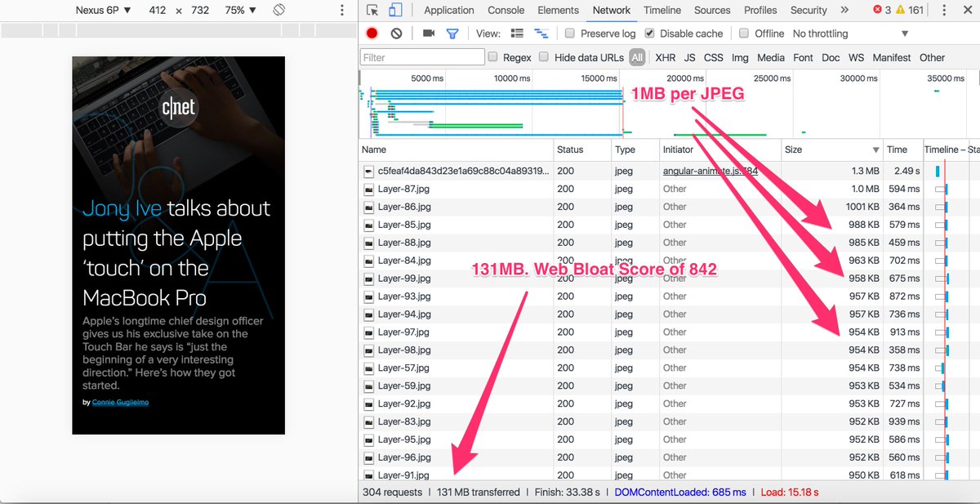
Task: Click the red error count icon
Action: tap(878, 10)
